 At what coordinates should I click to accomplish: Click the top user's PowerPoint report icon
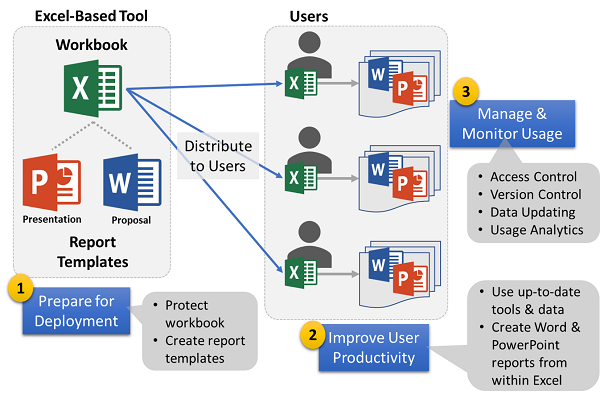pyautogui.click(x=410, y=88)
